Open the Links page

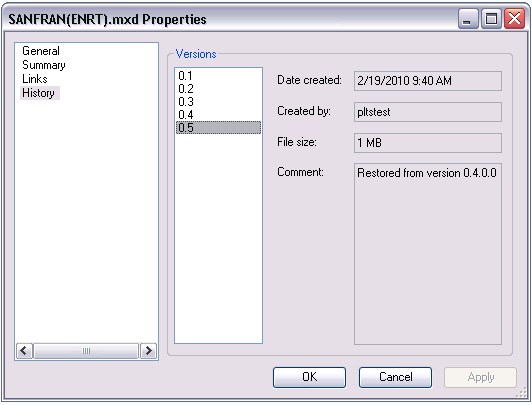tap(35, 79)
